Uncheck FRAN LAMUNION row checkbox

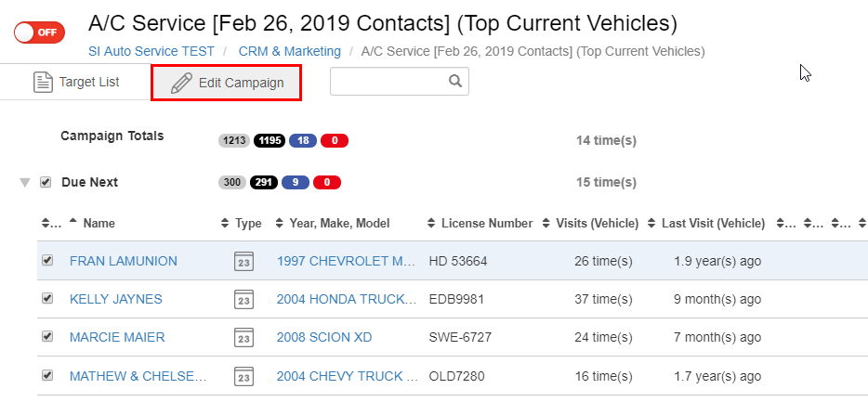[47, 260]
